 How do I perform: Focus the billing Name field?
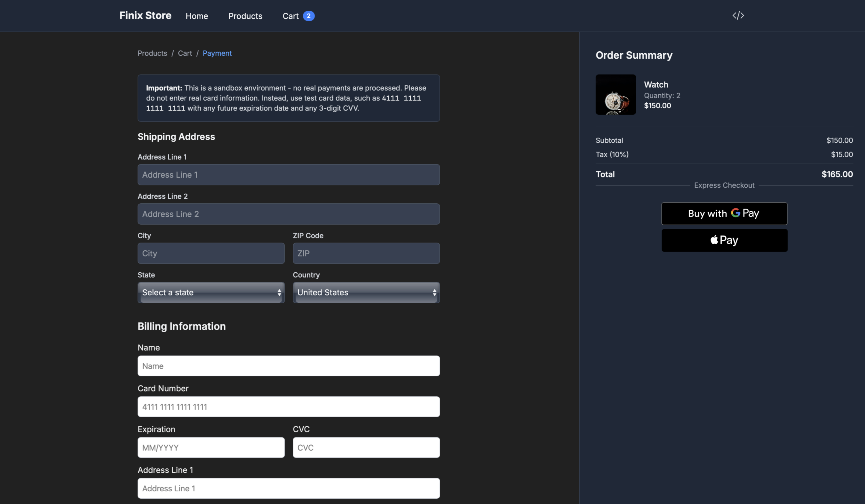[288, 366]
